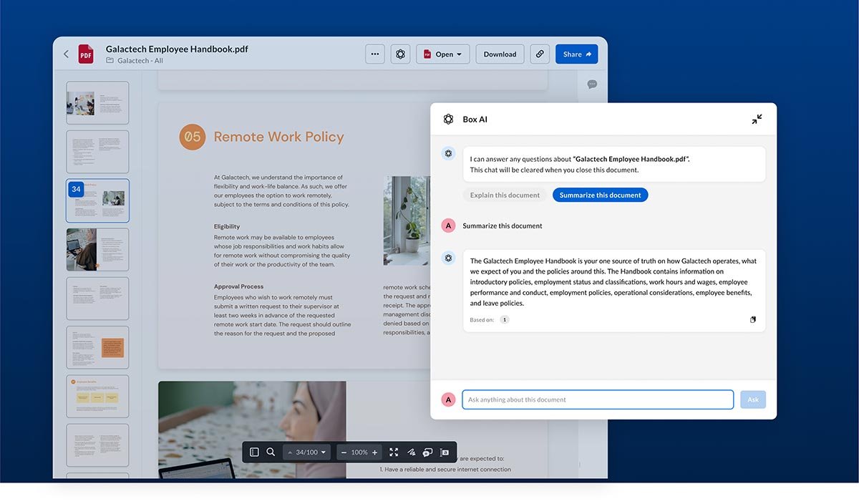
Task: Toggle the page thumbnails sidebar
Action: tap(254, 452)
